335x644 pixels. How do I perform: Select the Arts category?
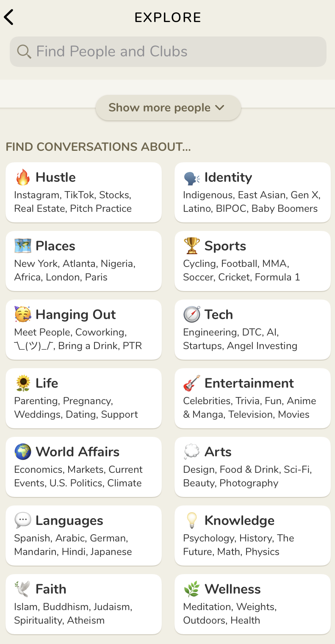pyautogui.click(x=252, y=467)
